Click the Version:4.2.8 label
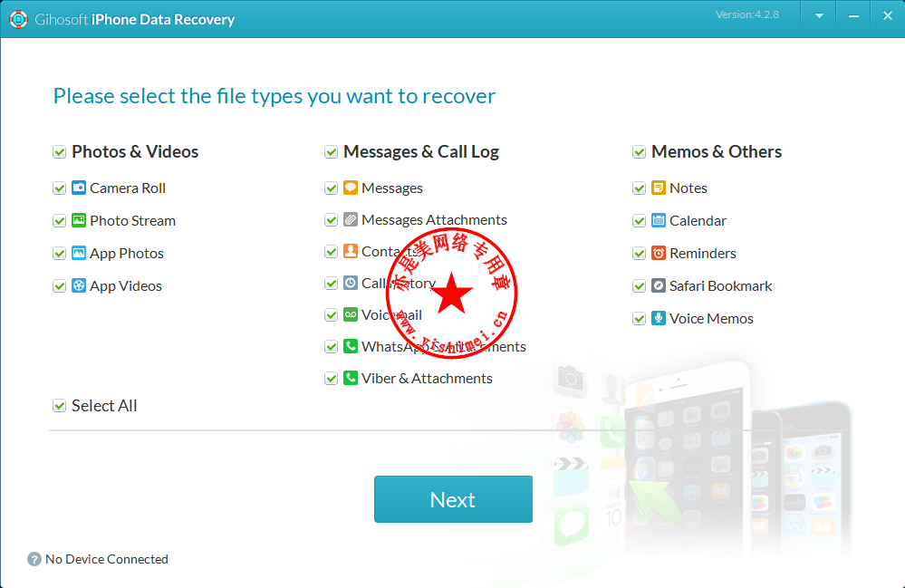The height and width of the screenshot is (588, 905). [x=746, y=14]
